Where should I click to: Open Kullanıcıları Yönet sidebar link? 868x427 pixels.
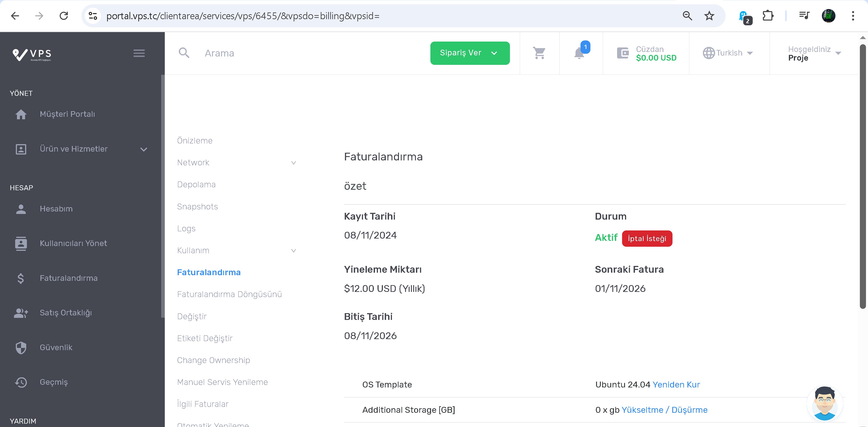73,244
